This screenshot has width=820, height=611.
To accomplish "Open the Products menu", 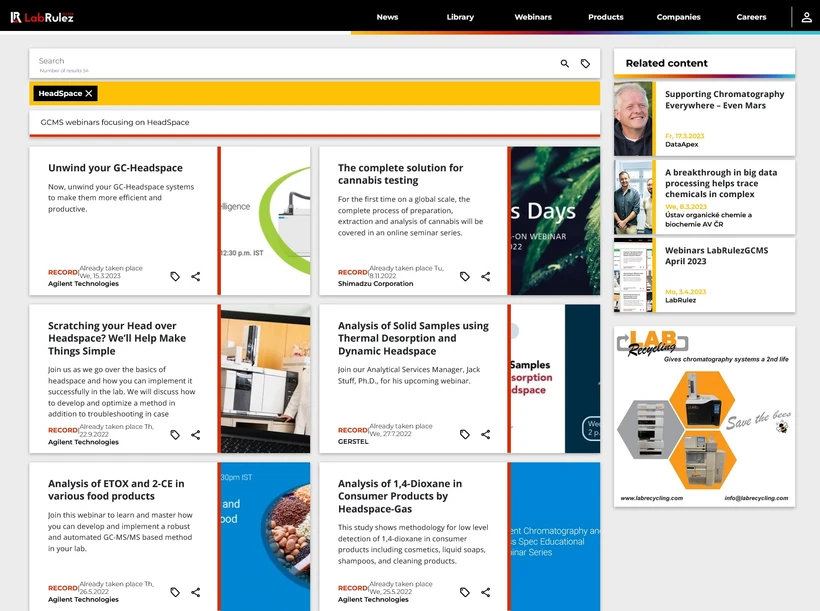I will click(x=606, y=17).
